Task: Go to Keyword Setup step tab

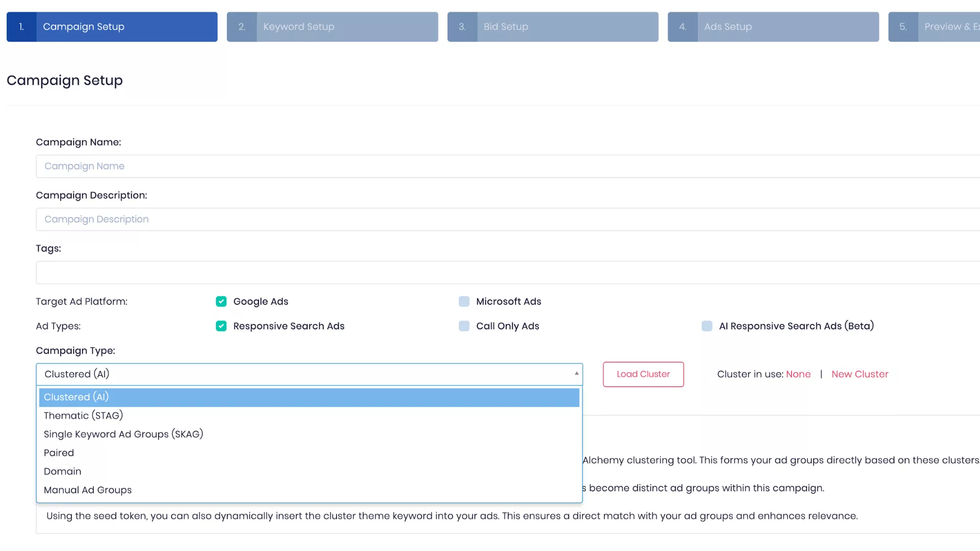Action: (x=332, y=27)
